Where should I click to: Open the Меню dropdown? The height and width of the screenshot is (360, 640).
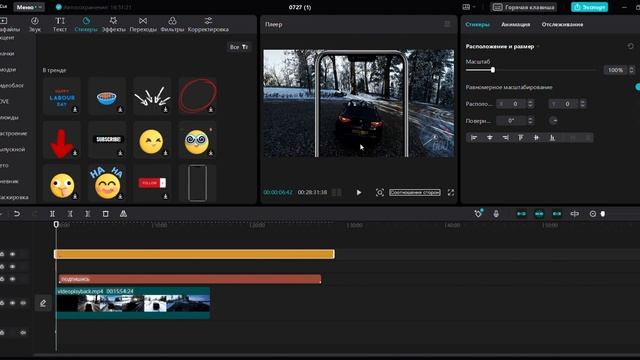[29, 7]
